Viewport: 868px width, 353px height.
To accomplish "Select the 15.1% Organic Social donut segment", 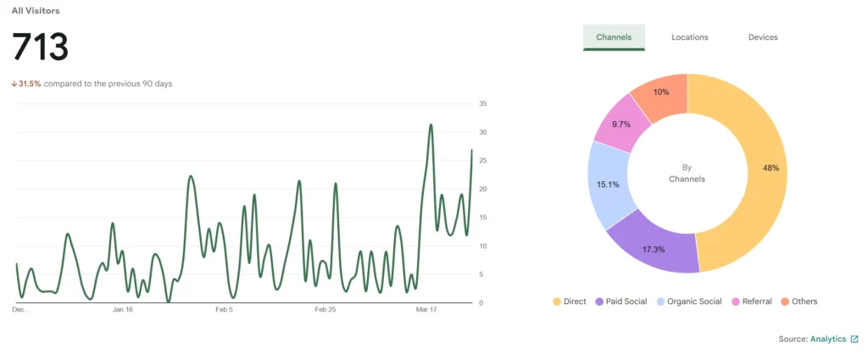I will click(x=608, y=185).
